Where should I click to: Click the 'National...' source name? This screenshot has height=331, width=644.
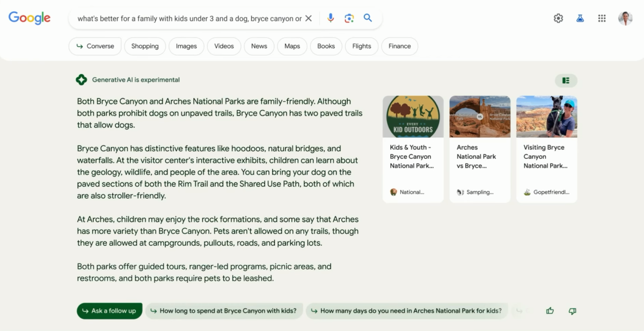point(412,192)
